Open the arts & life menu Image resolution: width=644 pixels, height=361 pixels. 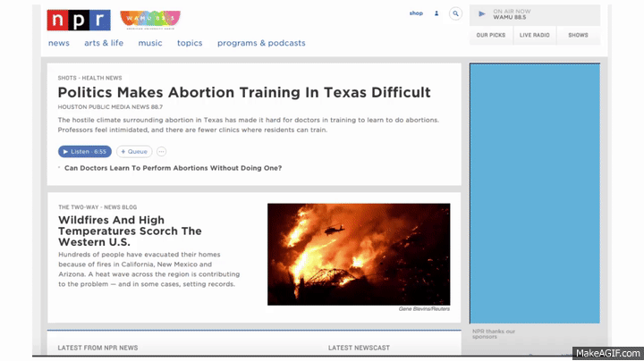104,43
